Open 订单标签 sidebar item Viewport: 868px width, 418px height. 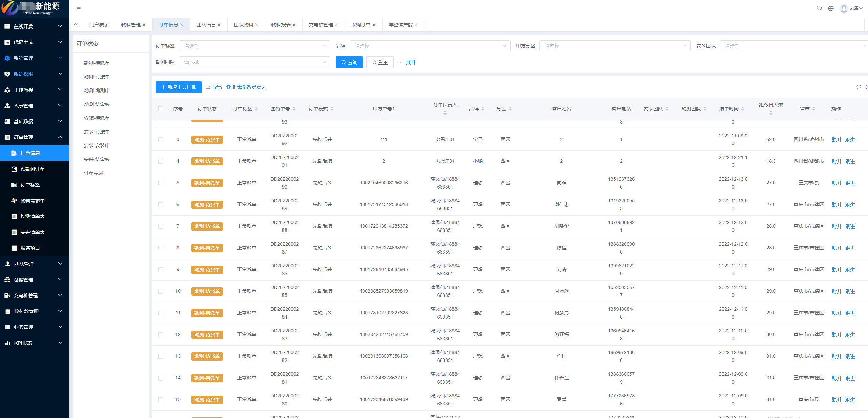[35, 185]
